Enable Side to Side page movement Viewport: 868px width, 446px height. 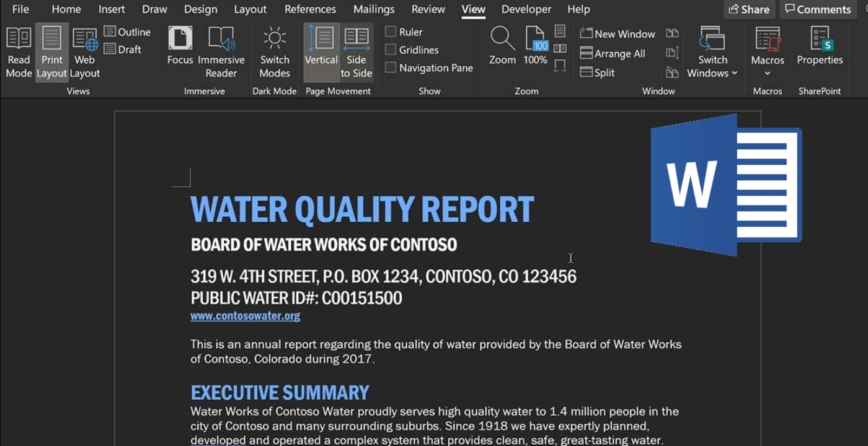[356, 52]
